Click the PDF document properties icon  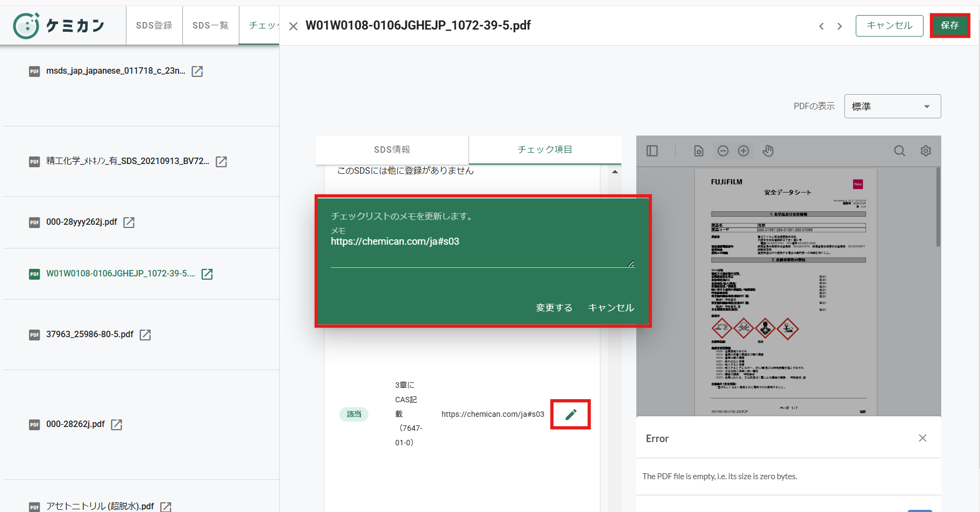[699, 151]
